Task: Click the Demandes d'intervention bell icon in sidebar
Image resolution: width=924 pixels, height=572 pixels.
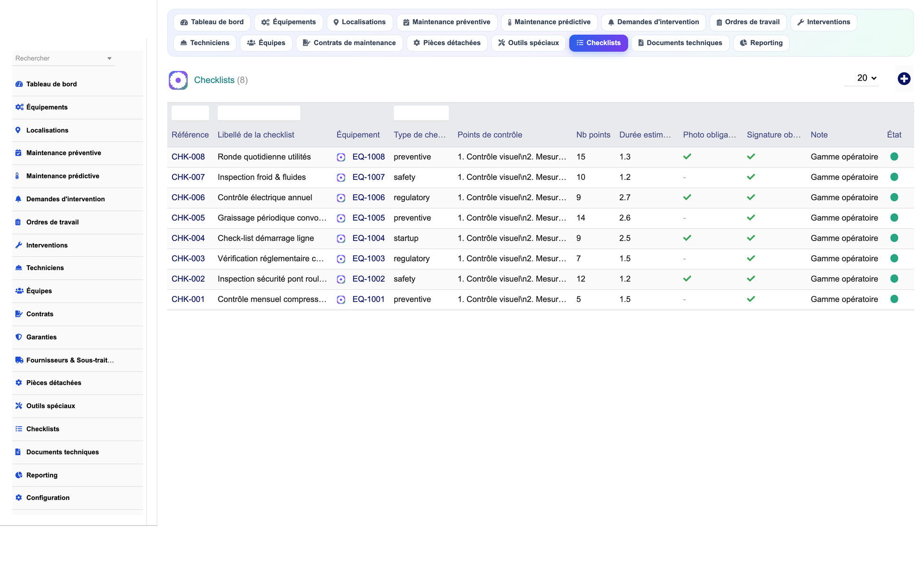Action: coord(18,199)
